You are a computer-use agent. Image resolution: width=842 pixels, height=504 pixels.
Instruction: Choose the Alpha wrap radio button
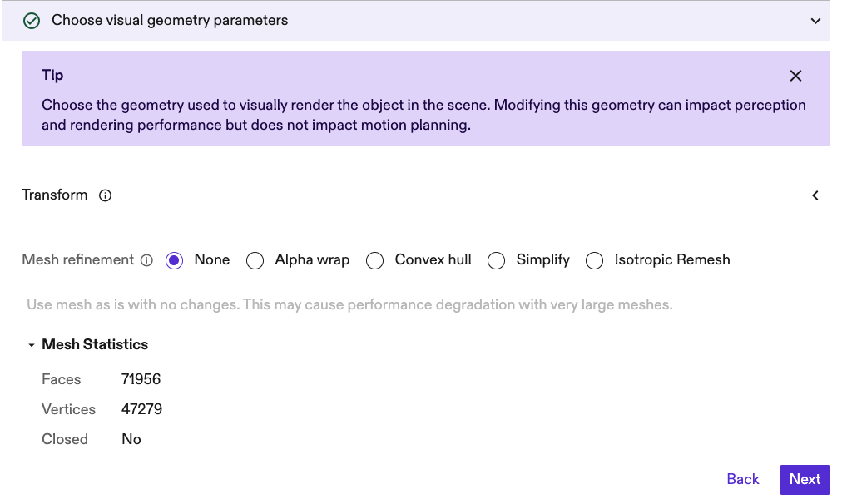point(255,261)
